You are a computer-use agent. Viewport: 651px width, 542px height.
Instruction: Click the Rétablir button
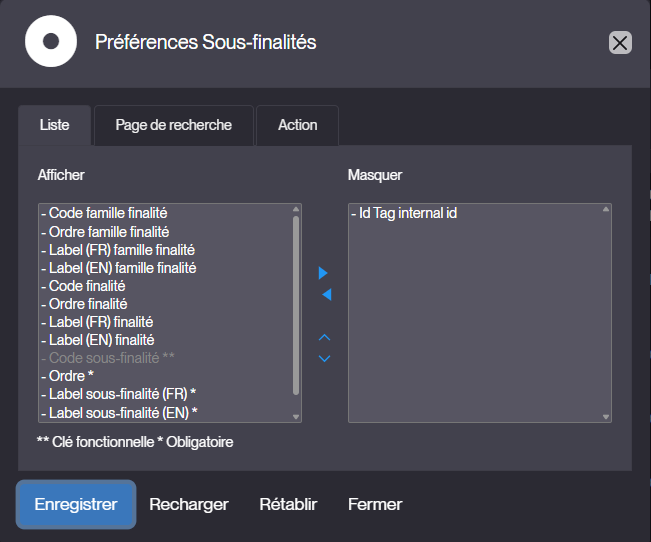[288, 504]
